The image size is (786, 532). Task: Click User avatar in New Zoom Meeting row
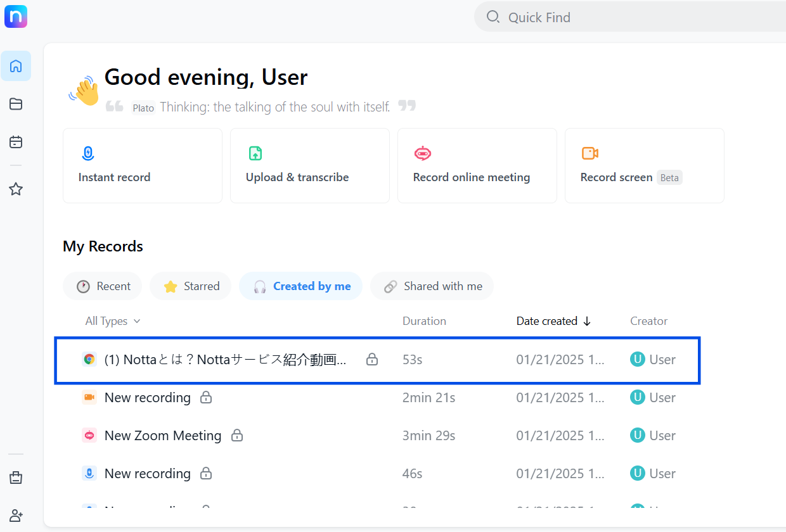pos(637,436)
